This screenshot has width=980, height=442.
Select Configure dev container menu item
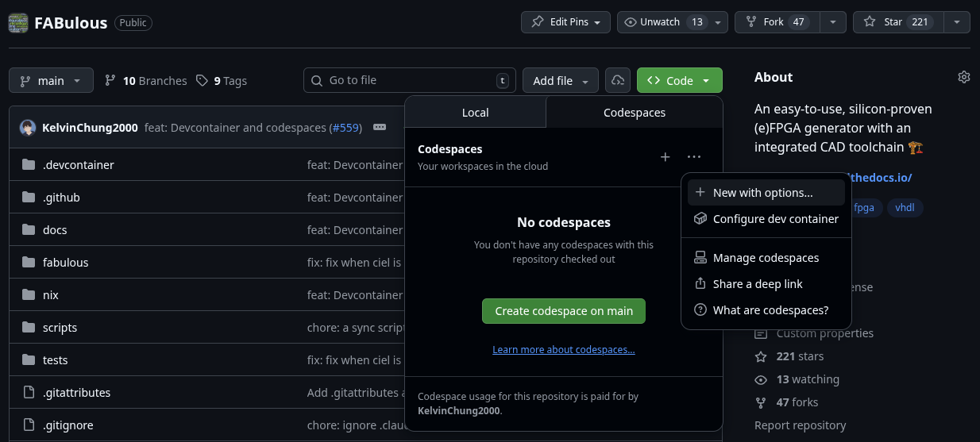point(766,218)
